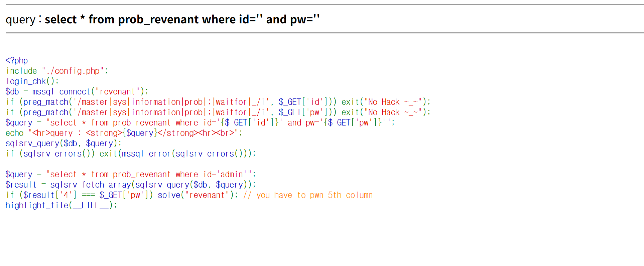This screenshot has width=644, height=266.
Task: Click the $db variable being assigned
Action: 12,91
